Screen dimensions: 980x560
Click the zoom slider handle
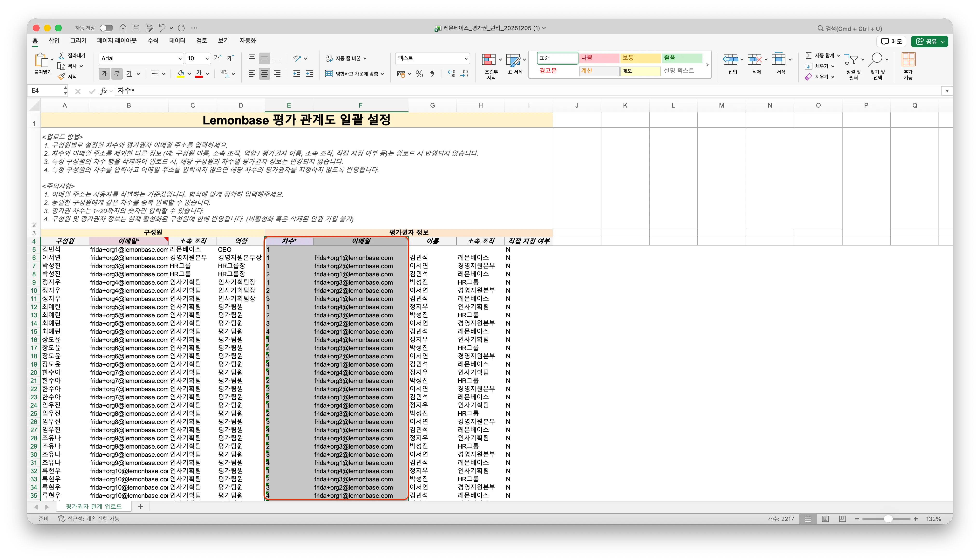888,519
